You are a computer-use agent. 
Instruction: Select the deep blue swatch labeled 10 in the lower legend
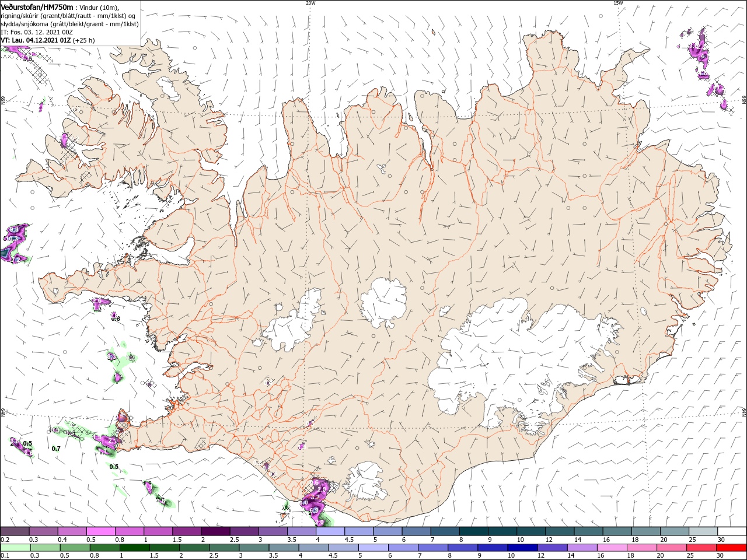pyautogui.click(x=522, y=548)
